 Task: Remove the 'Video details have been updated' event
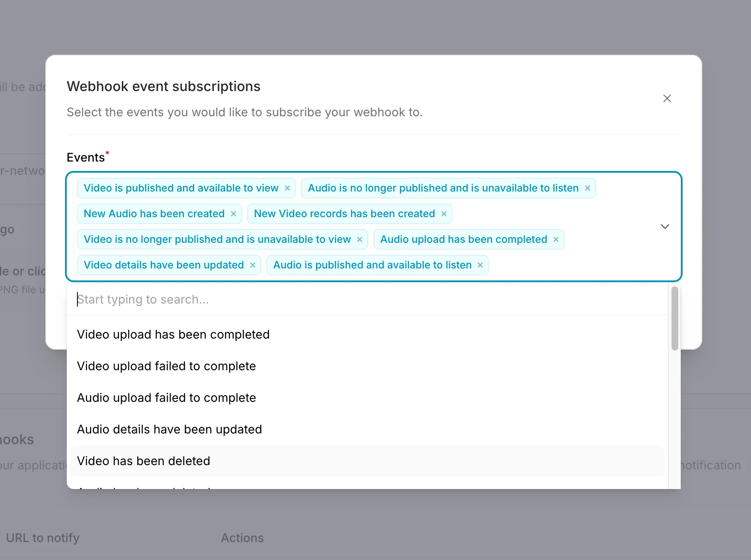coord(252,265)
